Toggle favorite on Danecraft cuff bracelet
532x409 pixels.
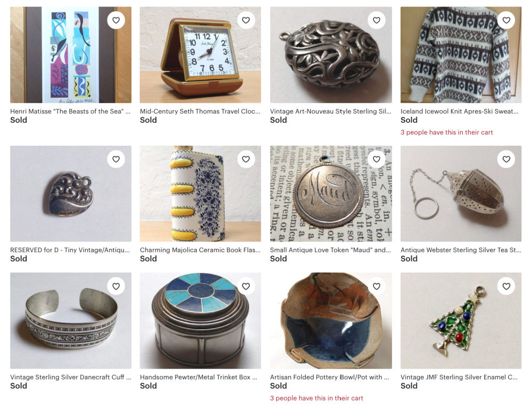(x=116, y=286)
